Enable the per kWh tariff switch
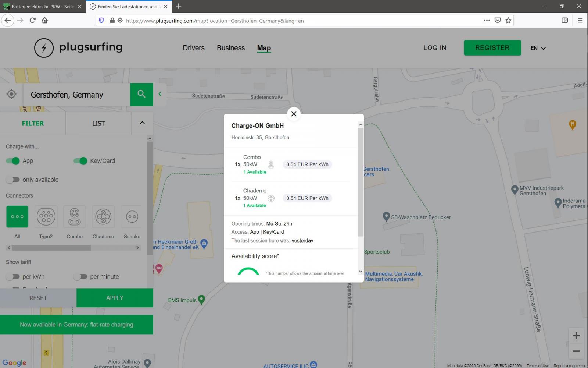 click(13, 276)
